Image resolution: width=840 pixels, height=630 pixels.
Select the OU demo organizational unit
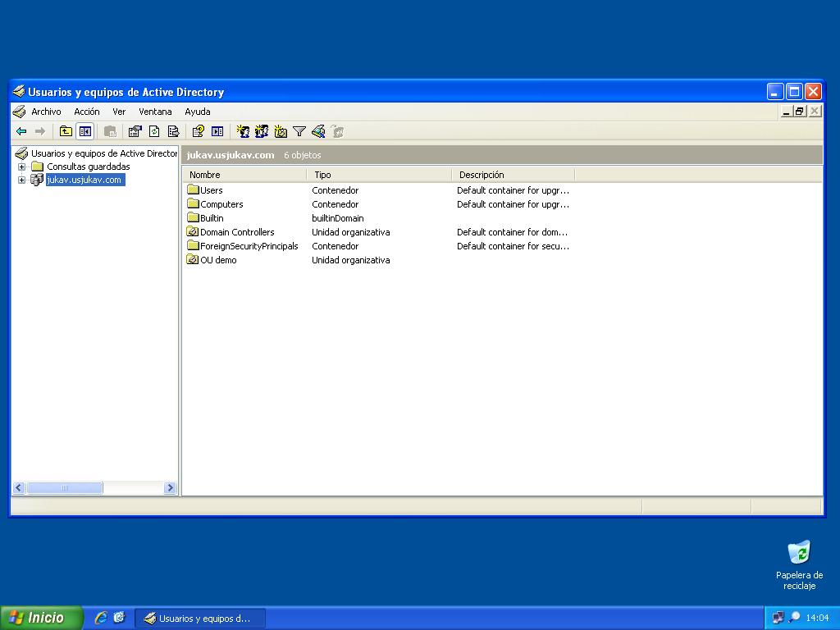[217, 260]
